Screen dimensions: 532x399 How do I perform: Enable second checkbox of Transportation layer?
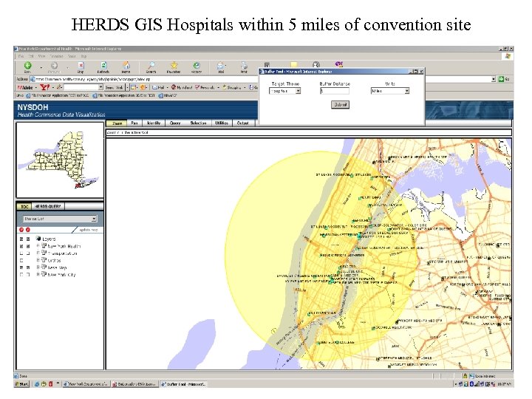(x=28, y=253)
